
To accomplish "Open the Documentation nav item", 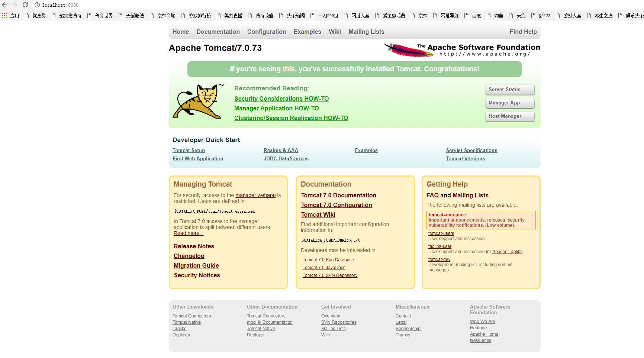I will pos(218,32).
